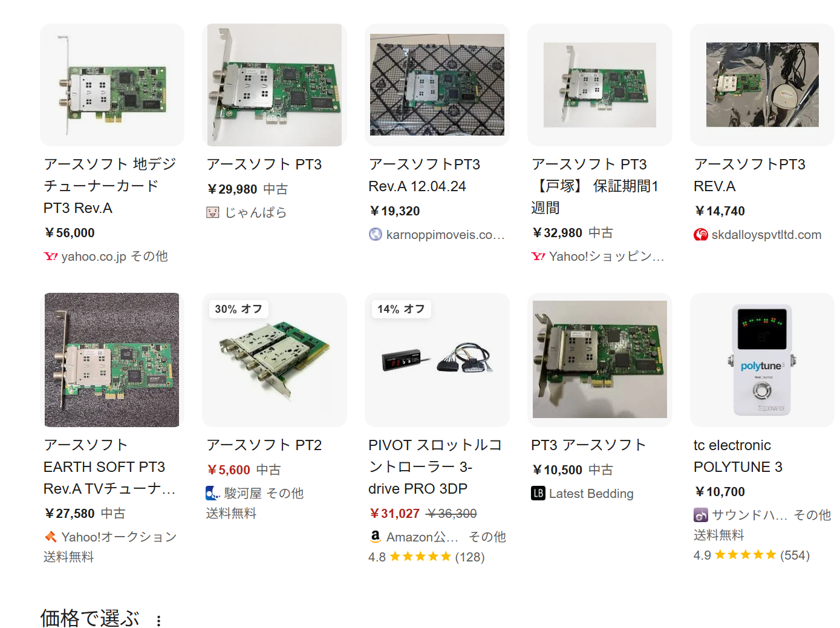Viewport: 840px width, 628px height.
Task: Click the ¥56,000 PT3 Rev.A product image
Action: point(112,85)
